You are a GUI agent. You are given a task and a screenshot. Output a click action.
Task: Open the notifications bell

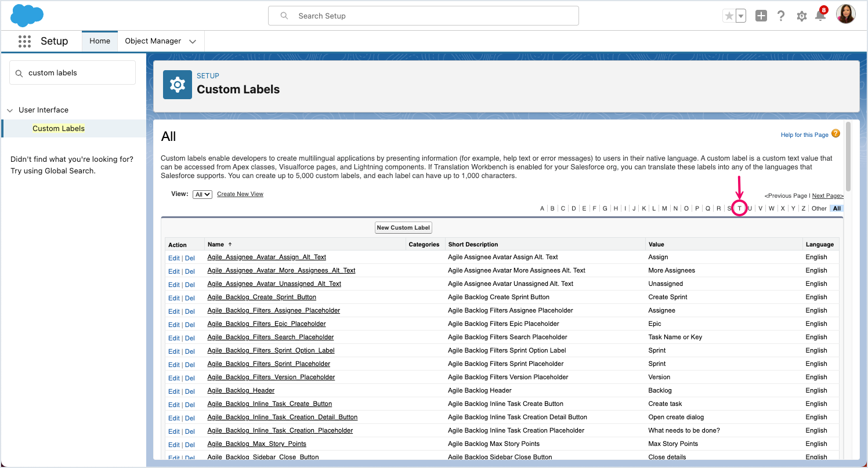[x=820, y=15]
